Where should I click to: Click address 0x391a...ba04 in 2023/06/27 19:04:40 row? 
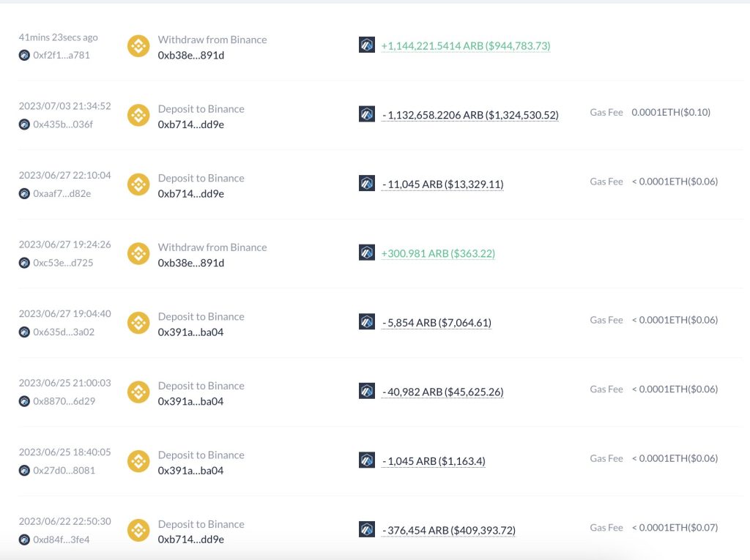point(191,332)
